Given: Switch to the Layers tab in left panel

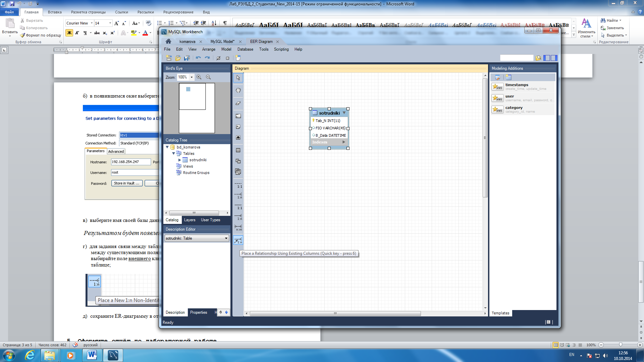Looking at the screenshot, I should [190, 220].
